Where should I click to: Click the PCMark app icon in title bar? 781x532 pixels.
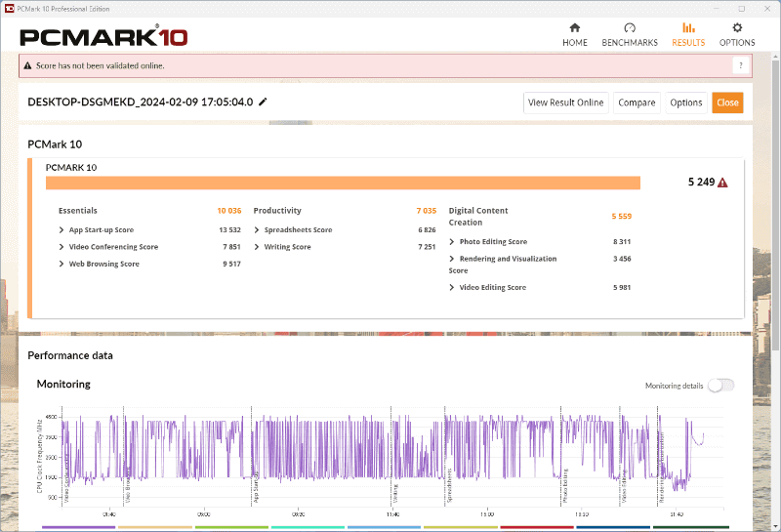[9, 9]
